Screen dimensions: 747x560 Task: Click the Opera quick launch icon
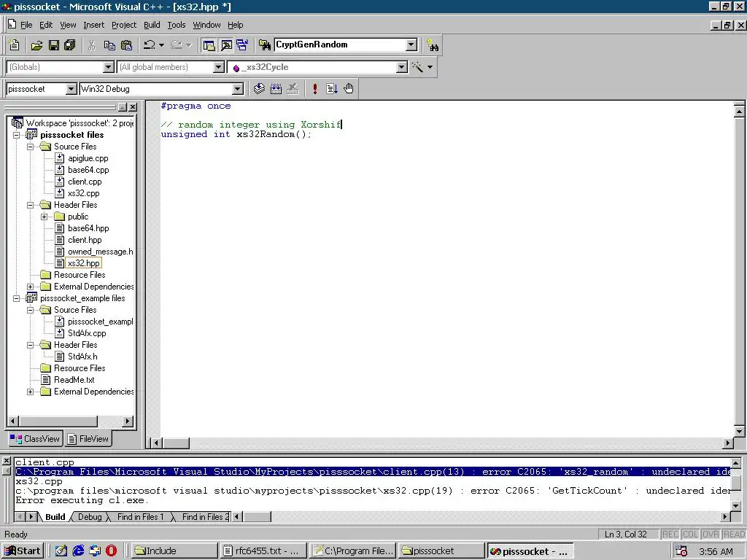coord(111,551)
